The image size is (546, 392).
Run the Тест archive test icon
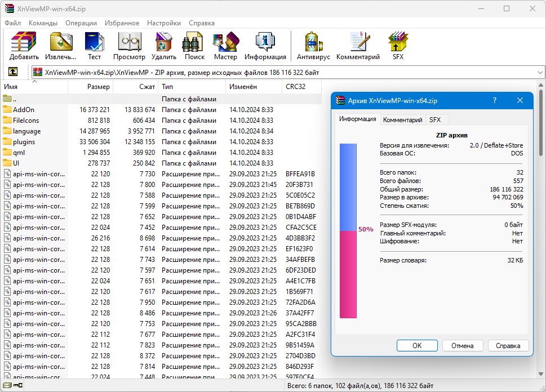point(94,46)
